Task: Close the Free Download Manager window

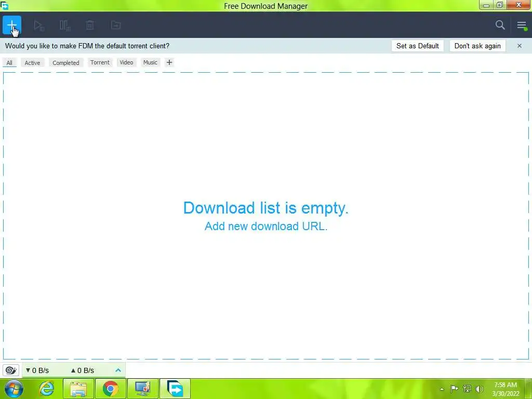Action: click(519, 5)
